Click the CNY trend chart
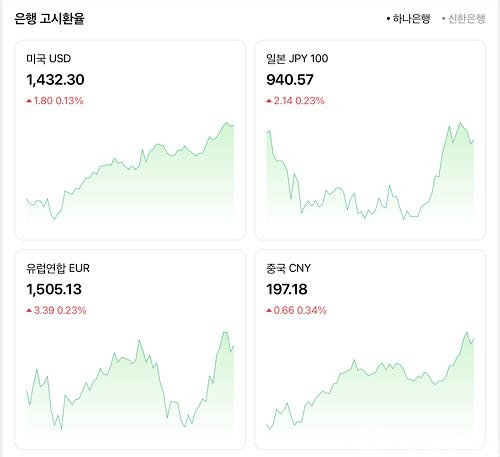Screen dimensions: 500x457 point(370,382)
